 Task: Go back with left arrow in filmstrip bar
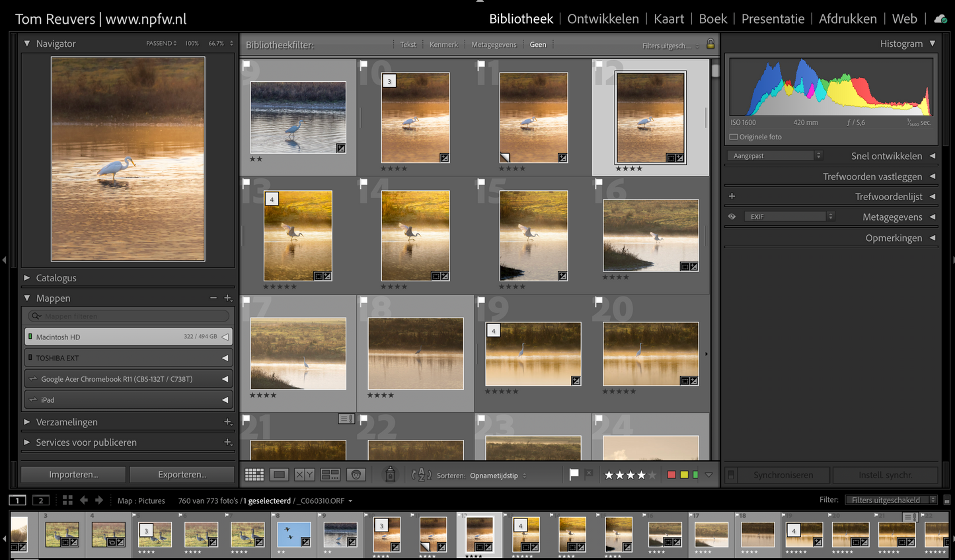coord(84,501)
